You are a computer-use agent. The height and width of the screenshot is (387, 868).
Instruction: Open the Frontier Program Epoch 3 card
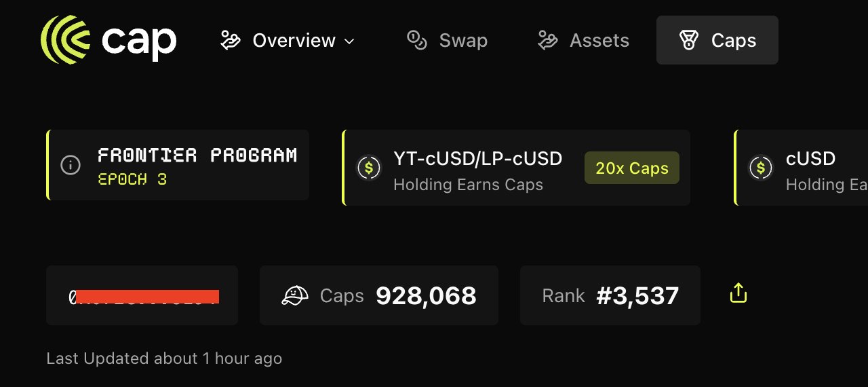point(197,165)
